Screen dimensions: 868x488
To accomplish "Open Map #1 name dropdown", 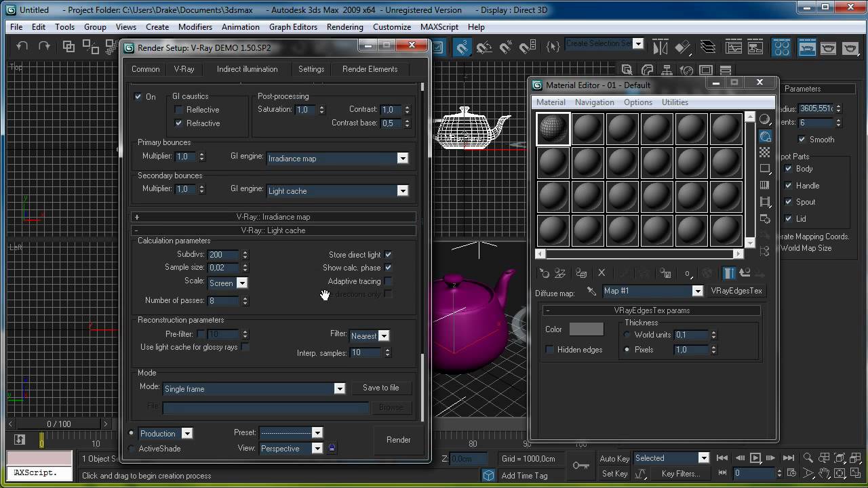I will coord(652,291).
